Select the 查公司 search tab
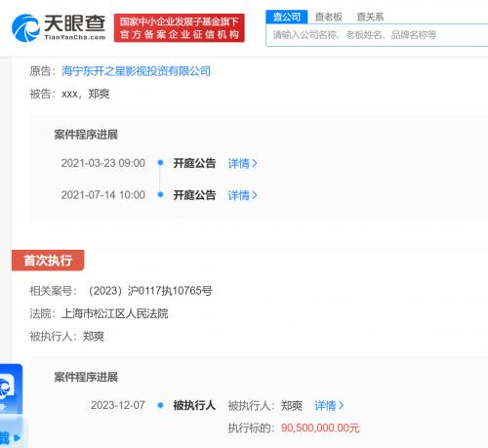The height and width of the screenshot is (448, 488). pyautogui.click(x=287, y=17)
